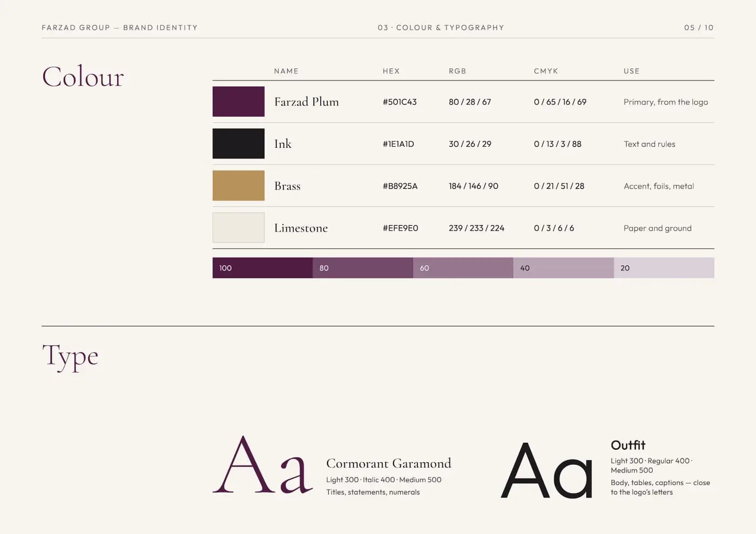Click the RGB value 30 / 26 / 29
The width and height of the screenshot is (756, 534).
[470, 144]
